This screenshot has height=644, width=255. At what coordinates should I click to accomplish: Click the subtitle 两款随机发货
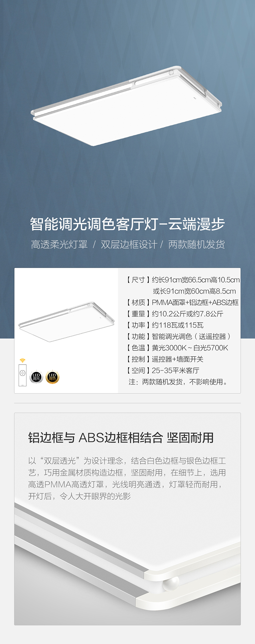coord(196,244)
